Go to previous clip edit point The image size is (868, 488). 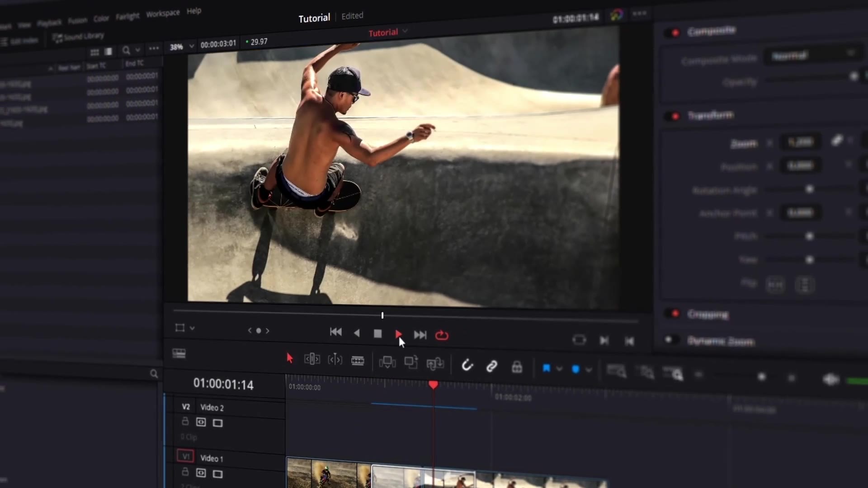pyautogui.click(x=629, y=341)
